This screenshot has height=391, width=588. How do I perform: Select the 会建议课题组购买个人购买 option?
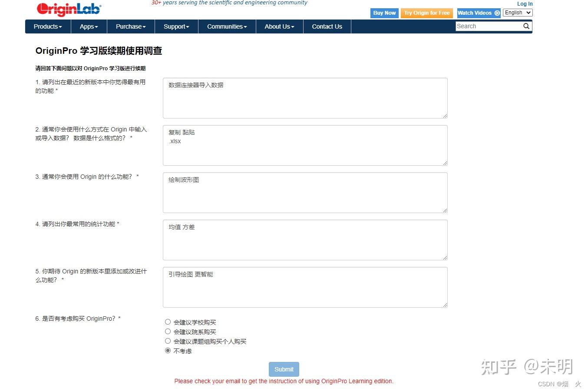click(x=168, y=341)
